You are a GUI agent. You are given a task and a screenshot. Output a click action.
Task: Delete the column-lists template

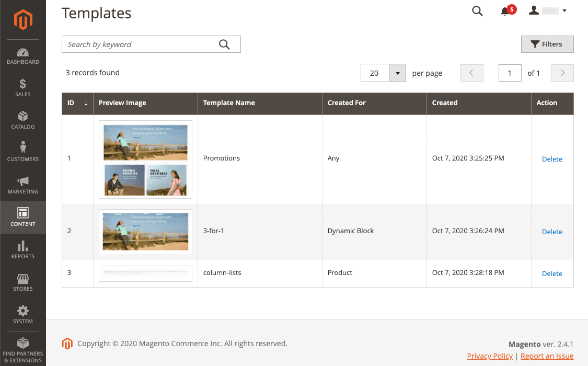552,274
